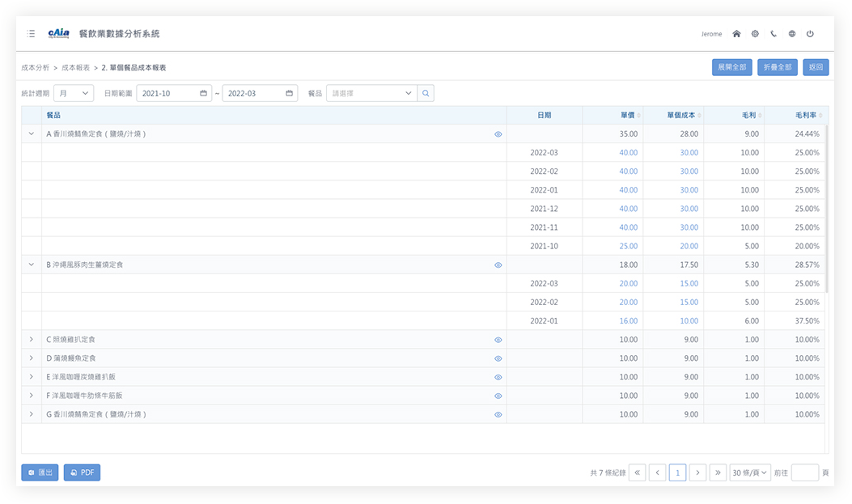
Task: Open 10.00 單個成本 link for 2022-01
Action: click(689, 321)
